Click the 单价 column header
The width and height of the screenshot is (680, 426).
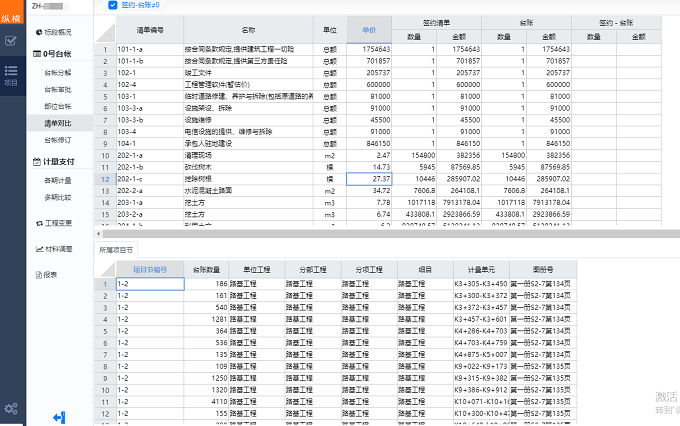tap(370, 31)
